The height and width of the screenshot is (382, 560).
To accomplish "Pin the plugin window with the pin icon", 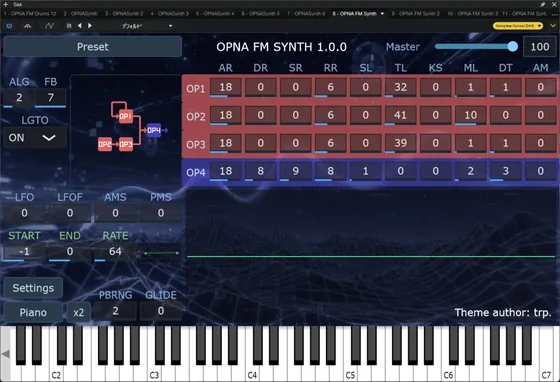I will pos(542,4).
